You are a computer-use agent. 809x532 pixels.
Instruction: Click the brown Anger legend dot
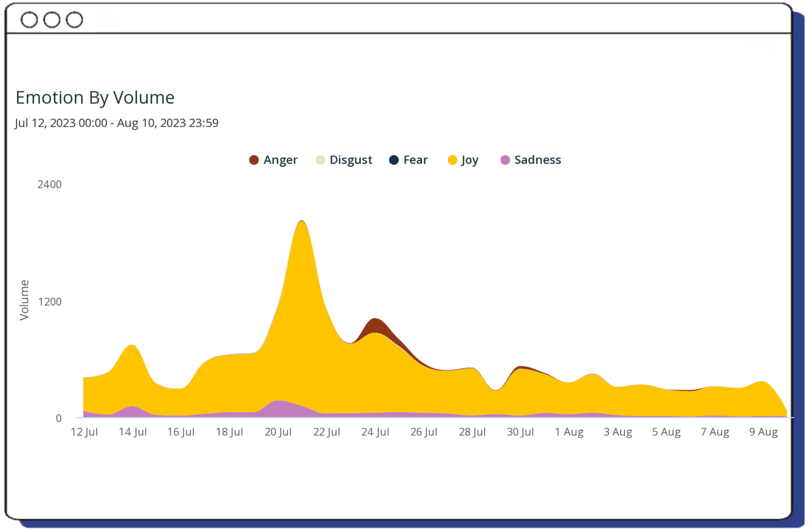pos(254,160)
